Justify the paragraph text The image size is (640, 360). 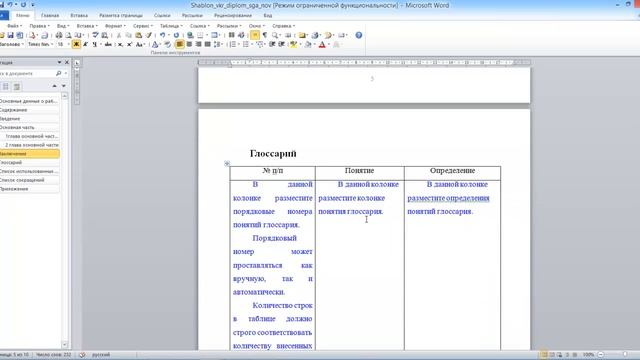pyautogui.click(x=207, y=44)
